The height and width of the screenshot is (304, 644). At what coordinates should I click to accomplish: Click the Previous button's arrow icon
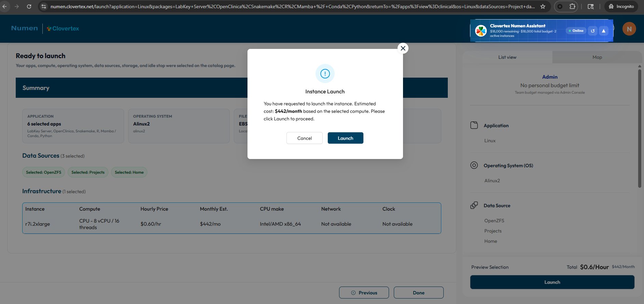click(353, 293)
